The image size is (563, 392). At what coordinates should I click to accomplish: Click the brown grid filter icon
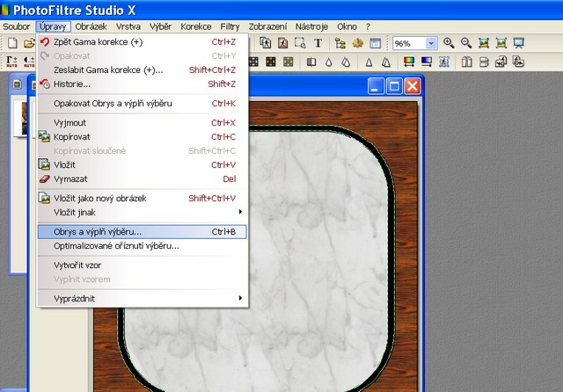(271, 62)
